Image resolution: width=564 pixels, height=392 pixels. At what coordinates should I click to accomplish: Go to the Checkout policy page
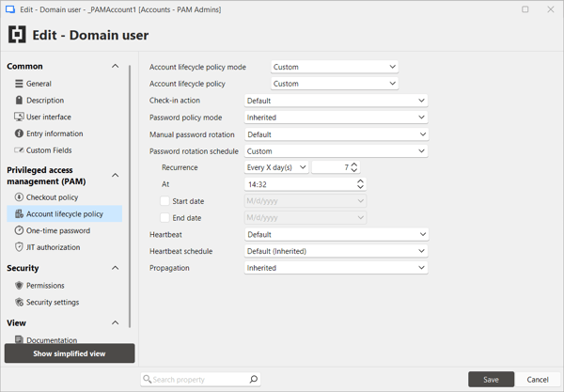pyautogui.click(x=65, y=197)
